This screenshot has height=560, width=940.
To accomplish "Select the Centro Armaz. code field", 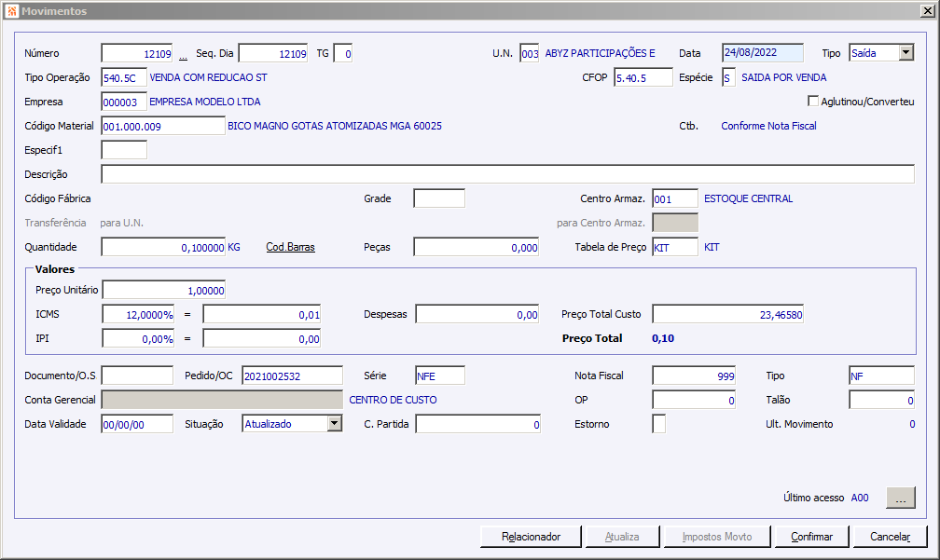I will click(x=675, y=198).
